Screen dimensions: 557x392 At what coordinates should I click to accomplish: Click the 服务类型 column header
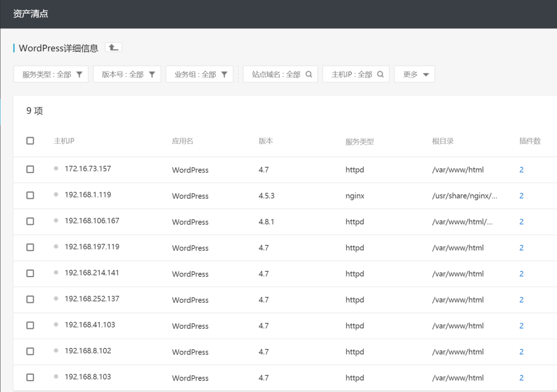[x=360, y=142]
